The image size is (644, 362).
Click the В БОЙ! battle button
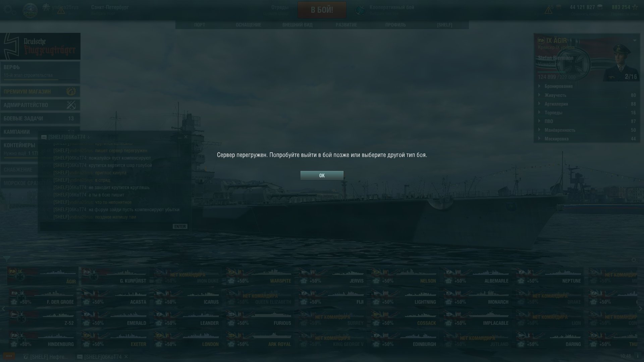pyautogui.click(x=322, y=10)
